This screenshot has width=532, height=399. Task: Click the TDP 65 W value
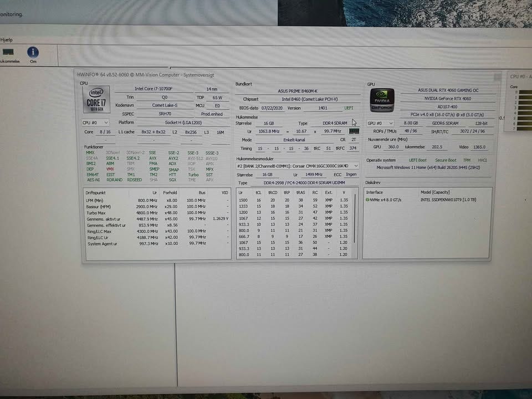coord(217,98)
